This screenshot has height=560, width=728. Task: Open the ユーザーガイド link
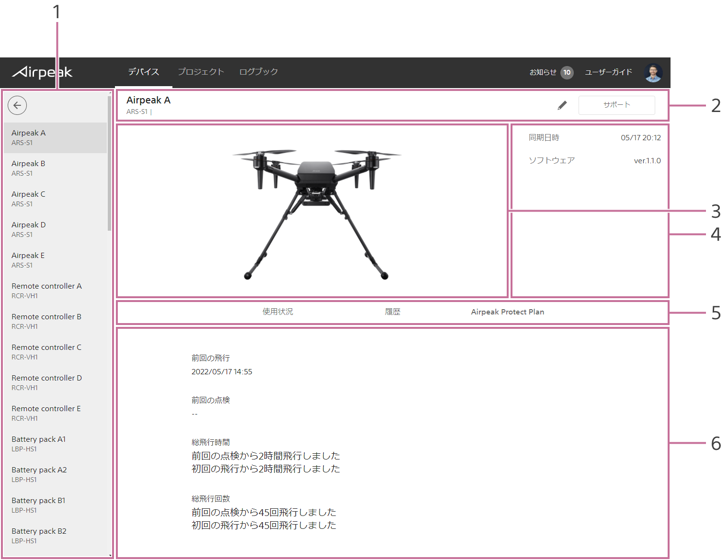608,72
